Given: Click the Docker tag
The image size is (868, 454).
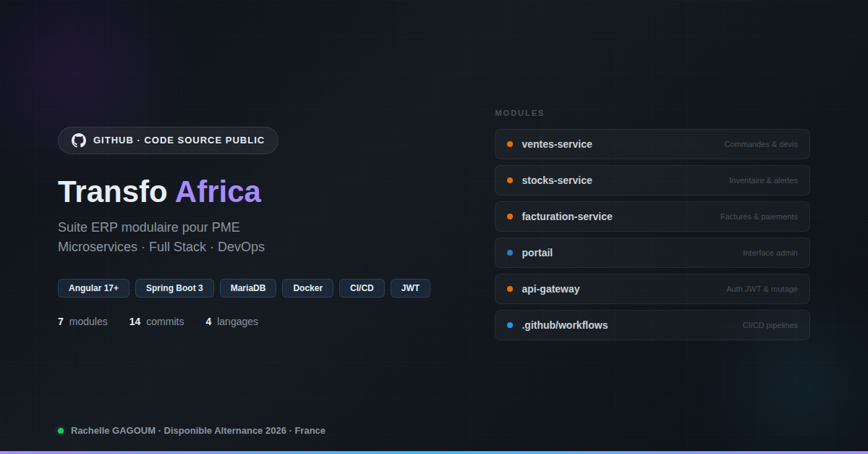Looking at the screenshot, I should [x=308, y=288].
